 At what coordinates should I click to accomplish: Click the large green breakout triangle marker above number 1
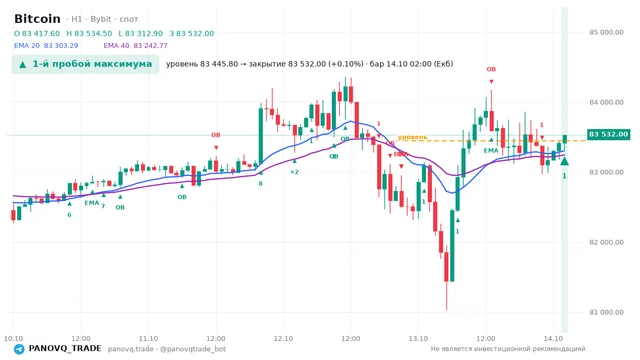(564, 161)
